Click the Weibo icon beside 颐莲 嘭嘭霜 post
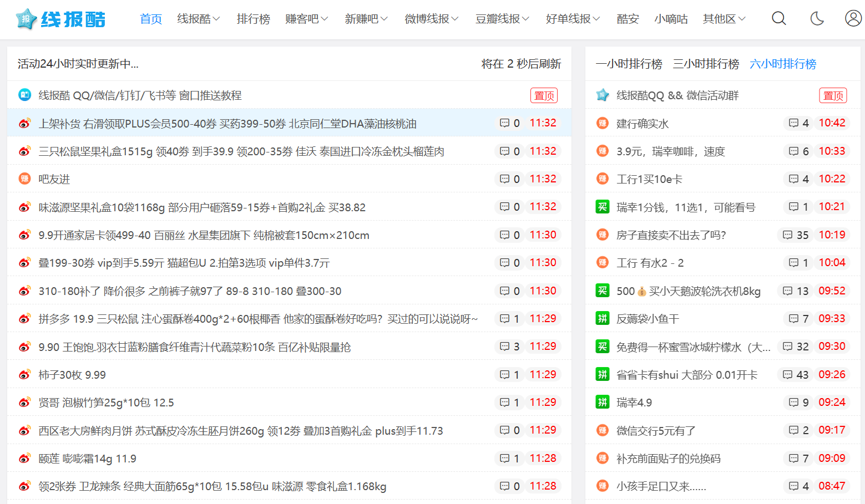The width and height of the screenshot is (865, 504). (x=24, y=458)
